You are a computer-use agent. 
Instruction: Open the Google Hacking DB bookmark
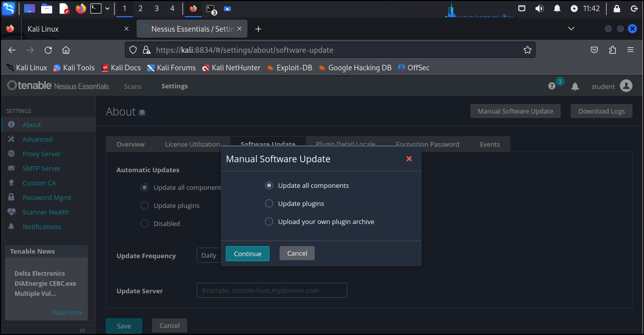[354, 68]
